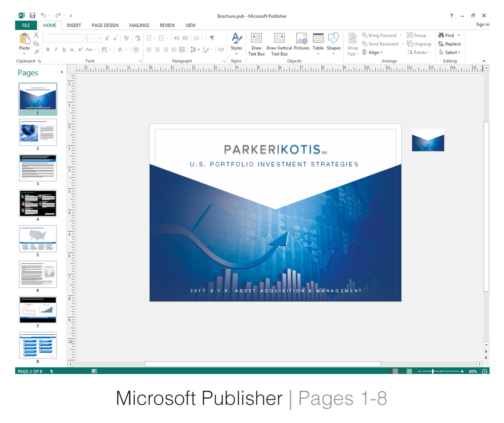Open the MAILINGS ribbon tab
The image size is (504, 423).
pyautogui.click(x=139, y=25)
